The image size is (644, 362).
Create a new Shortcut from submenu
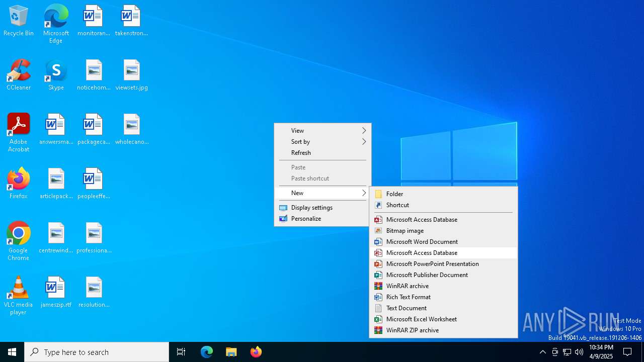(443, 205)
